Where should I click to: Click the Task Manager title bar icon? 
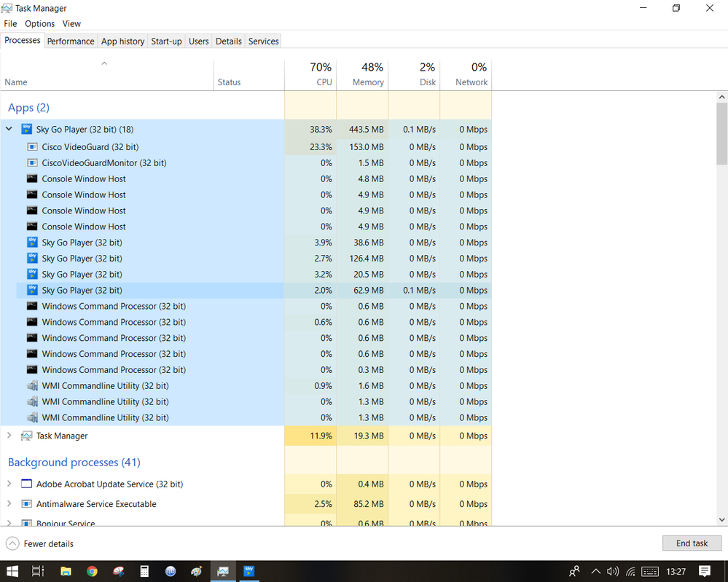[7, 8]
